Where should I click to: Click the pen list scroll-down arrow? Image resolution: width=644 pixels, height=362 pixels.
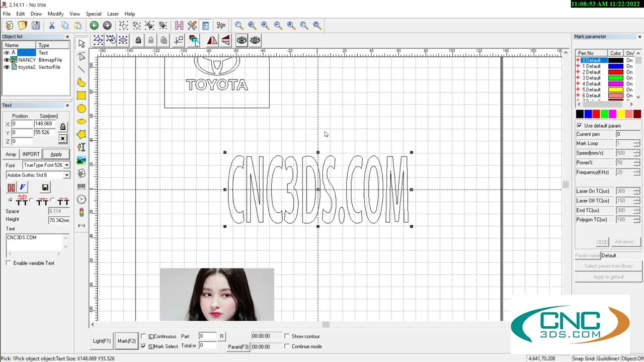point(638,97)
